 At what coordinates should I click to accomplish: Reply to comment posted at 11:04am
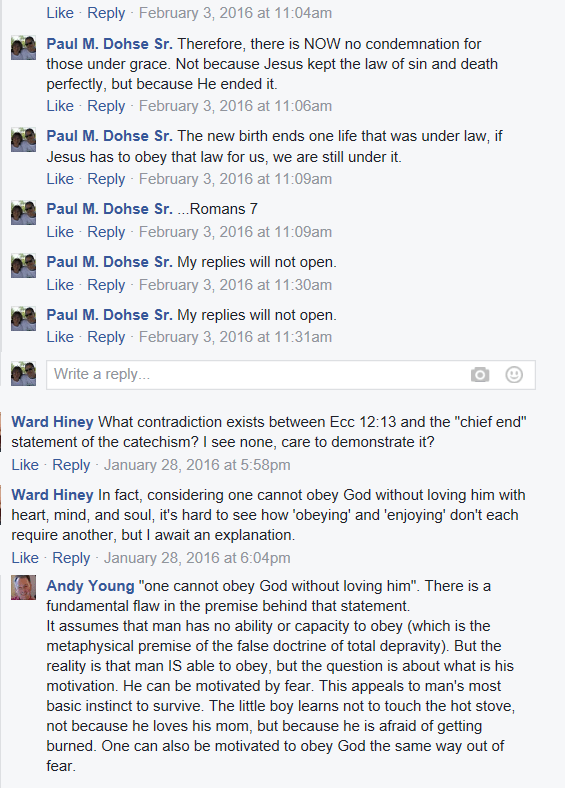click(106, 13)
